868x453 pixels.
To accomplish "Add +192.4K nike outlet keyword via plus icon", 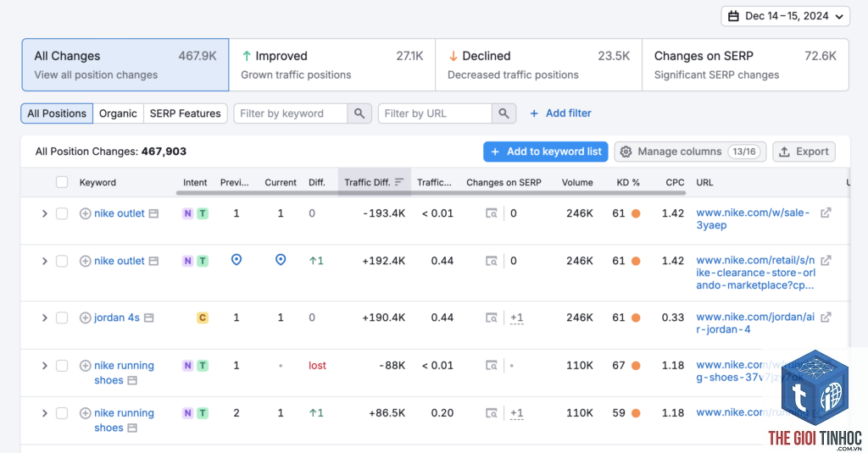I will [86, 261].
